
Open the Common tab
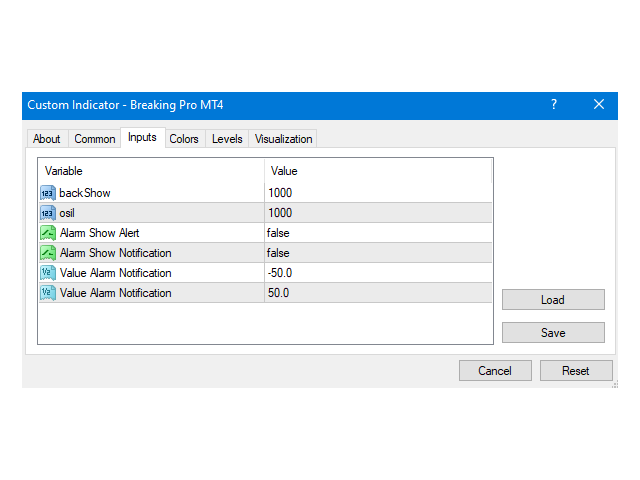point(95,139)
